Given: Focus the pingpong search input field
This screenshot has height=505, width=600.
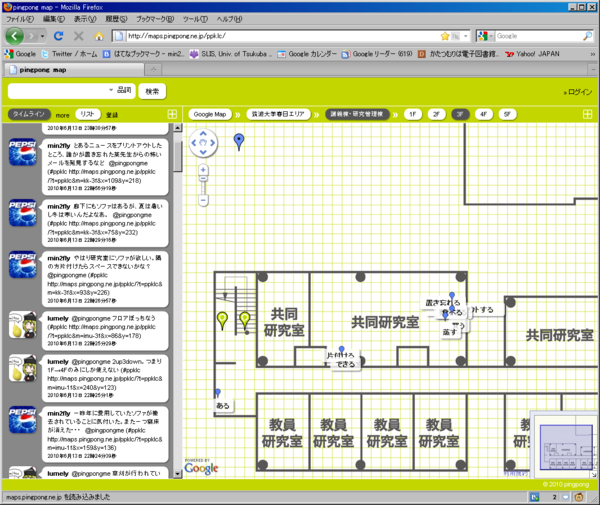Looking at the screenshot, I should pos(58,91).
